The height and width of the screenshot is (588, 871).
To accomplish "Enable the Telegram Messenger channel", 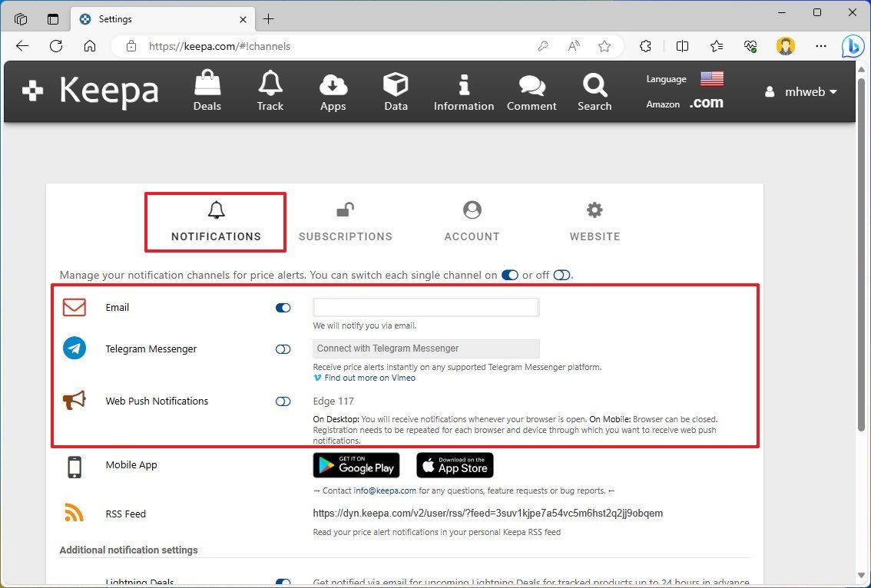I will tap(283, 349).
